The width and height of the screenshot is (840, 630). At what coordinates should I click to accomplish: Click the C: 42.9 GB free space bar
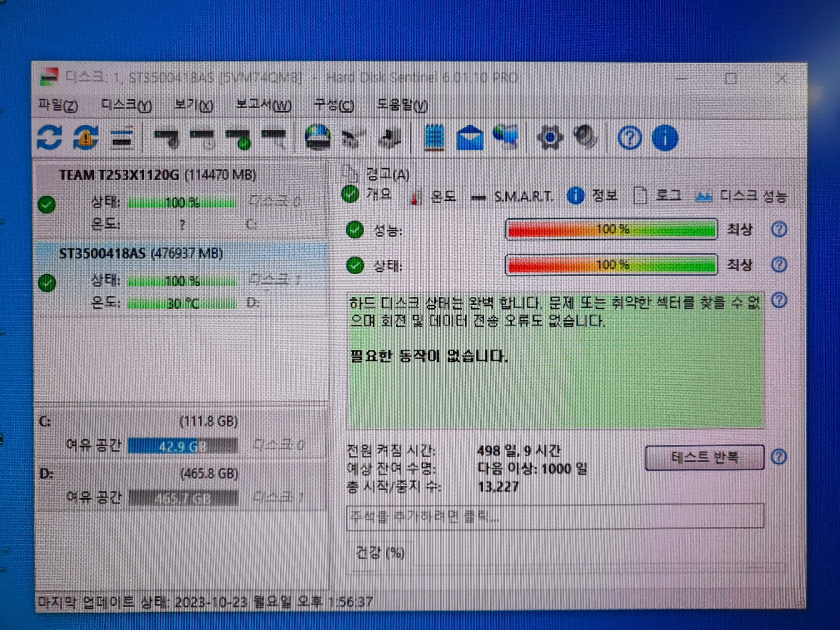[x=183, y=446]
